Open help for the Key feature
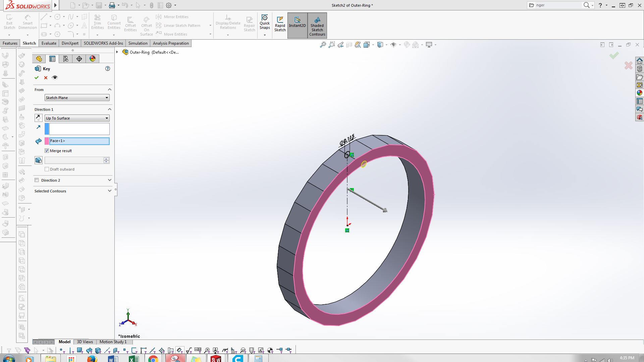Image resolution: width=644 pixels, height=362 pixels. 108,69
